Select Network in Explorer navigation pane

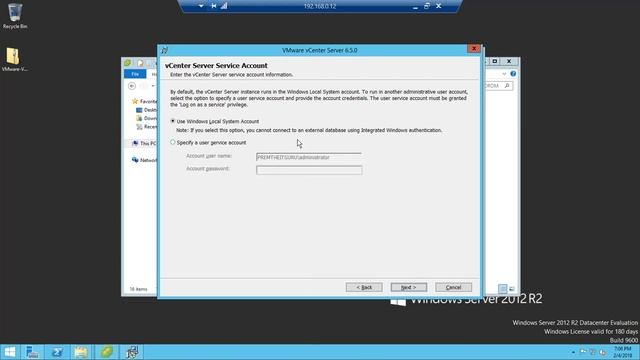coord(144,160)
